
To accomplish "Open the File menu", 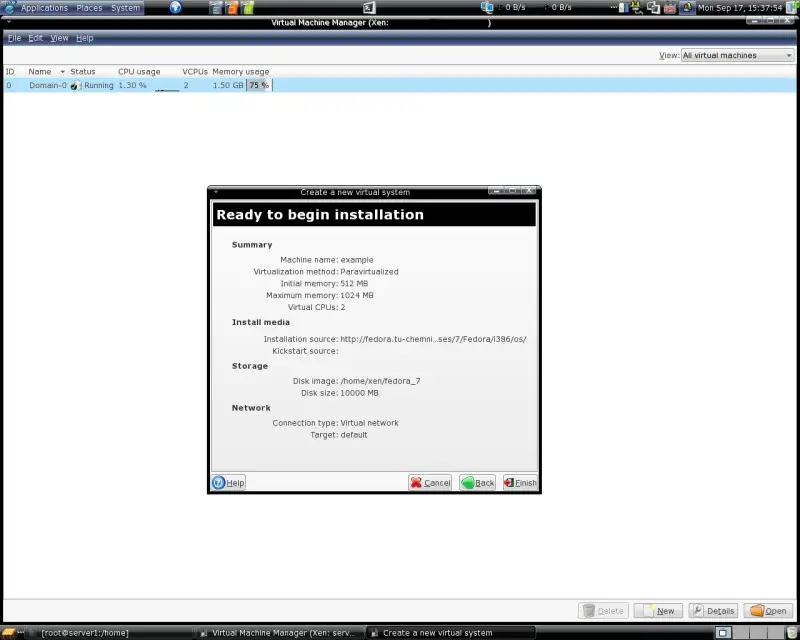I will (x=14, y=38).
